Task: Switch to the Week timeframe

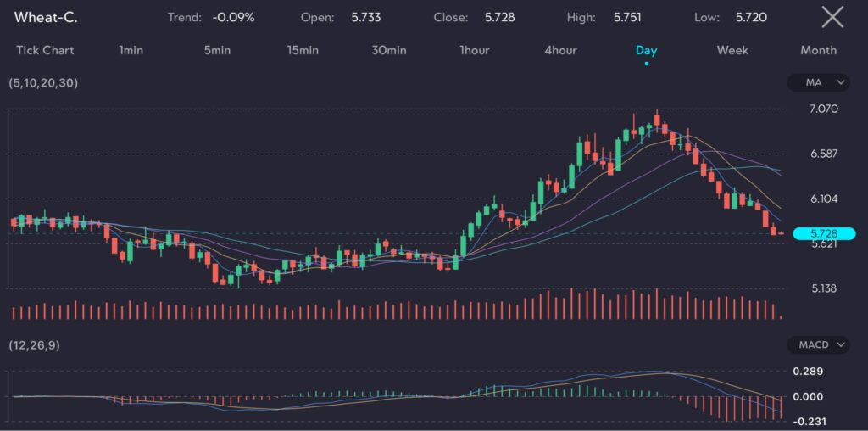Action: 732,50
